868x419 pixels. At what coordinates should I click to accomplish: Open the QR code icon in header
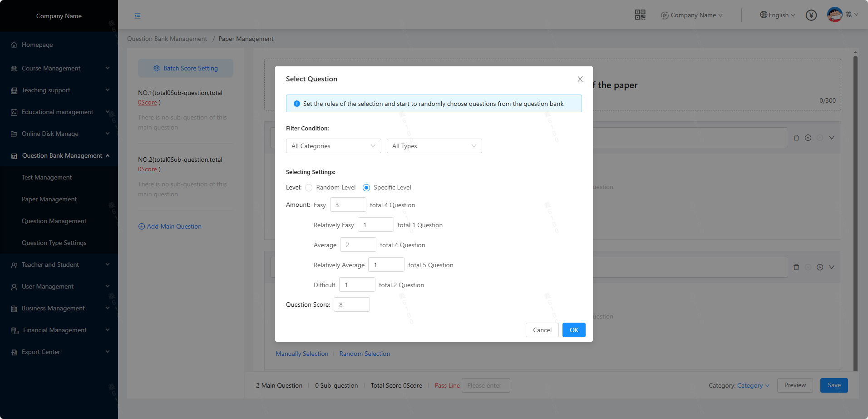click(640, 15)
